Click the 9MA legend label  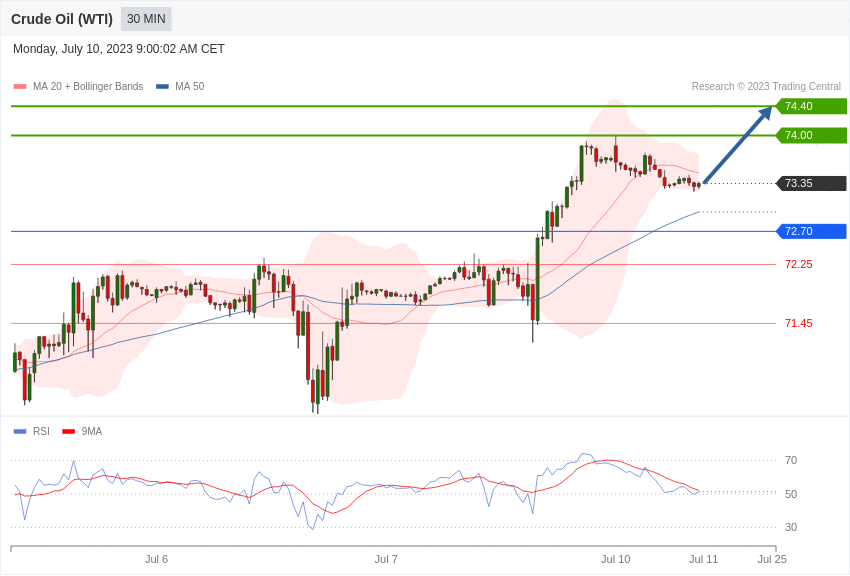point(92,431)
